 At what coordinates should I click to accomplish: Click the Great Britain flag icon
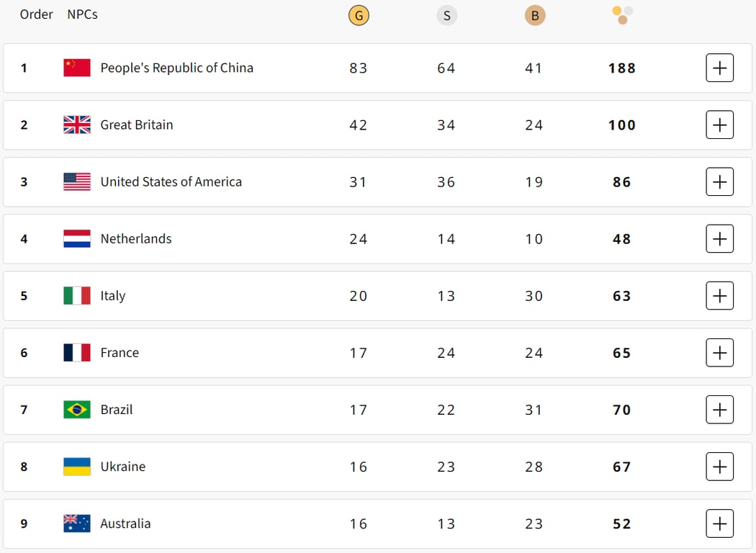coord(77,125)
